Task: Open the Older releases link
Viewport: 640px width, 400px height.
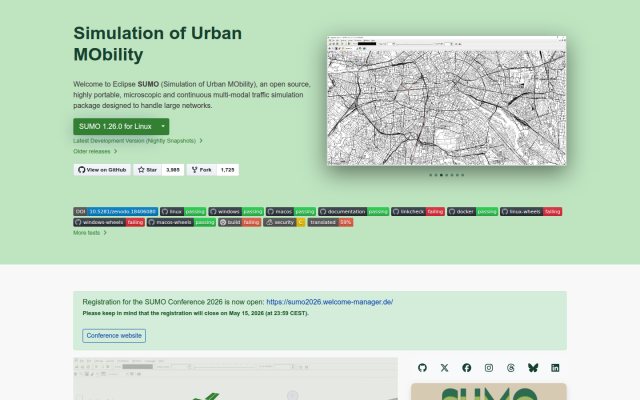Action: [x=95, y=151]
